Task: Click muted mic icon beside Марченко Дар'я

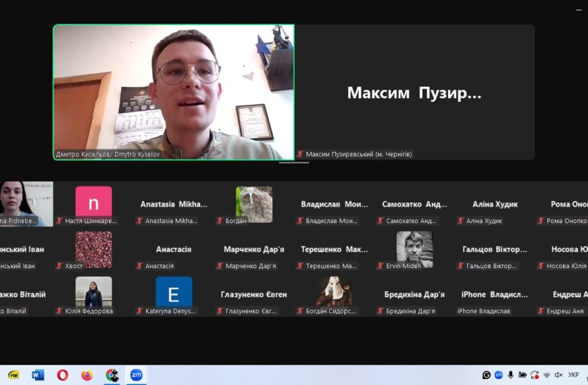Action: pyautogui.click(x=220, y=266)
